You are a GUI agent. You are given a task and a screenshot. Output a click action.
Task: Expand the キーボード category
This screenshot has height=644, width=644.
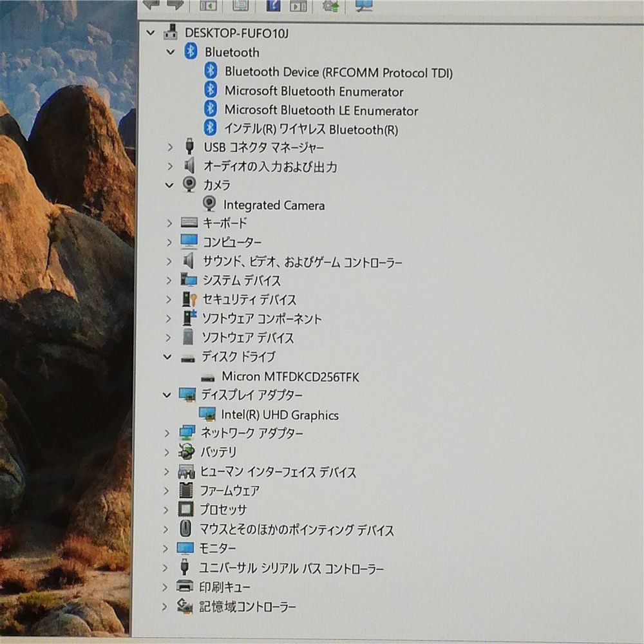(x=169, y=223)
